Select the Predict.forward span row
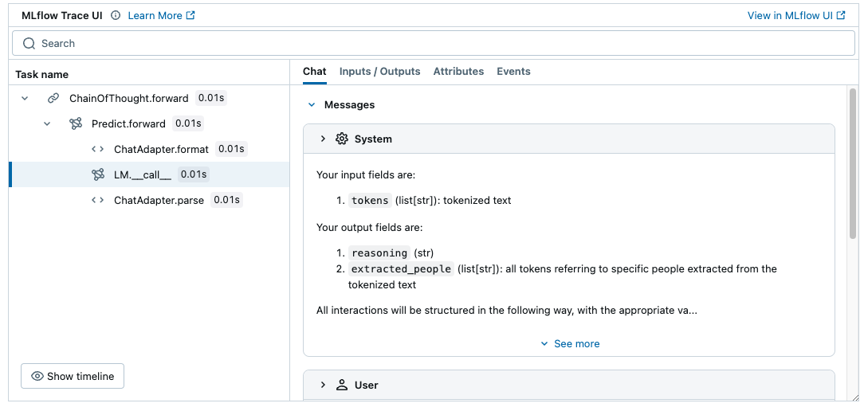 point(149,124)
